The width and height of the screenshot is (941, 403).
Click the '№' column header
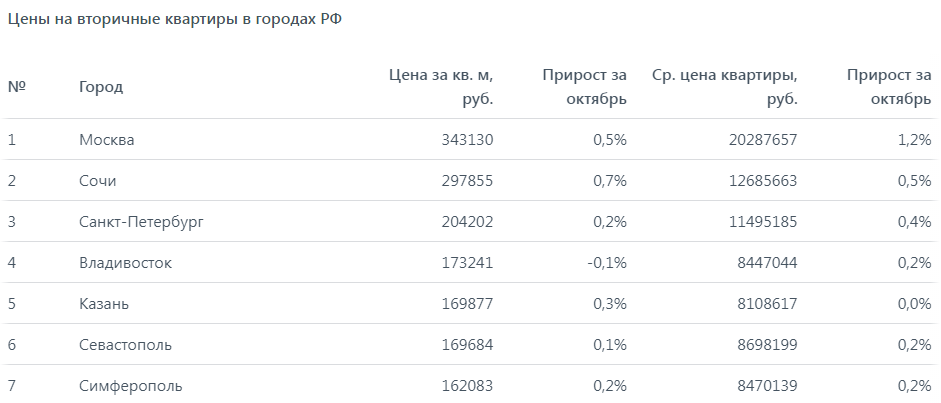[x=17, y=87]
